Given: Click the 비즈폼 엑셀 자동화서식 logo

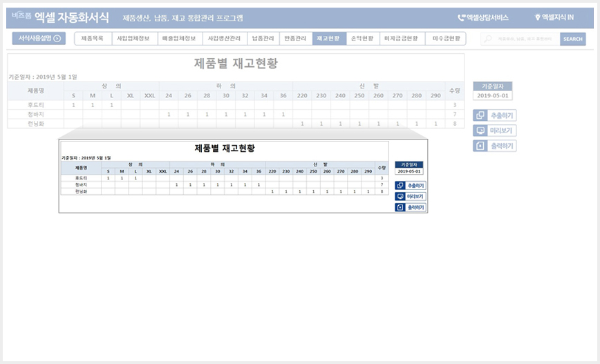Looking at the screenshot, I should [x=60, y=17].
